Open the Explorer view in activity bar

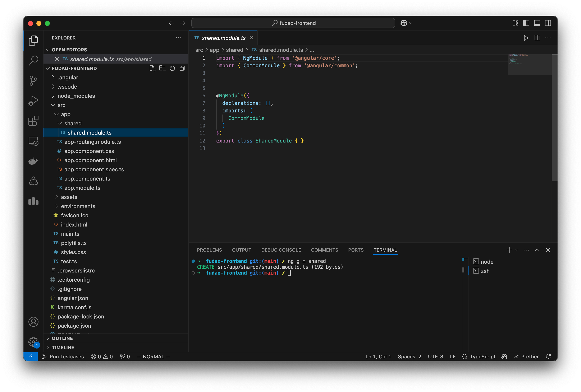pyautogui.click(x=33, y=41)
